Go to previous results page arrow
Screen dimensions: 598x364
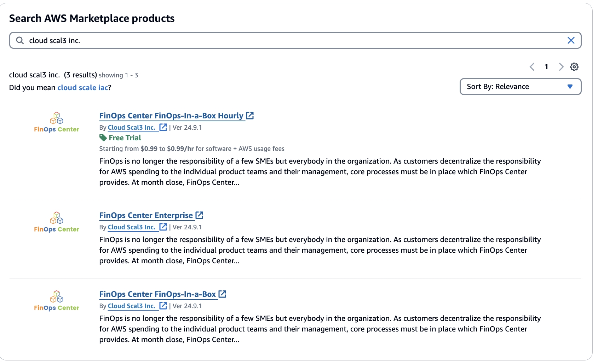click(532, 67)
